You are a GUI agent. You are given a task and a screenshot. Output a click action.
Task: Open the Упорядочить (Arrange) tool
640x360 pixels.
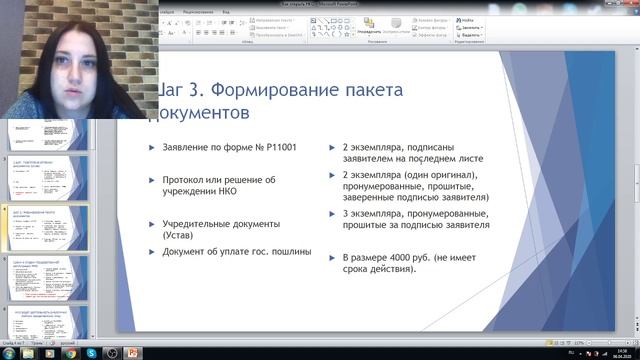coord(369,27)
